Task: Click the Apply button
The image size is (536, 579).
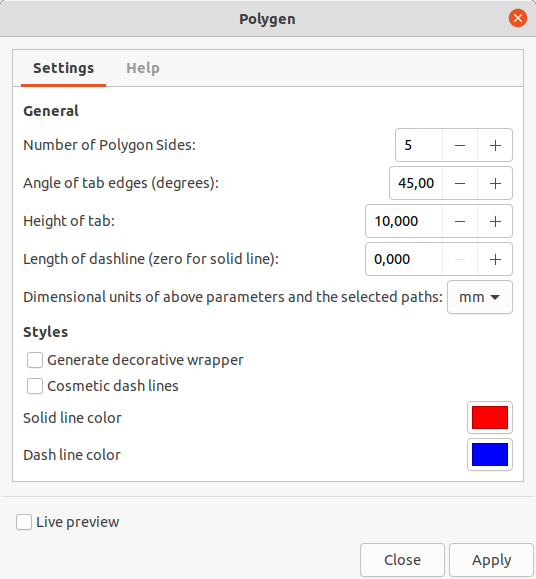Action: tap(491, 560)
